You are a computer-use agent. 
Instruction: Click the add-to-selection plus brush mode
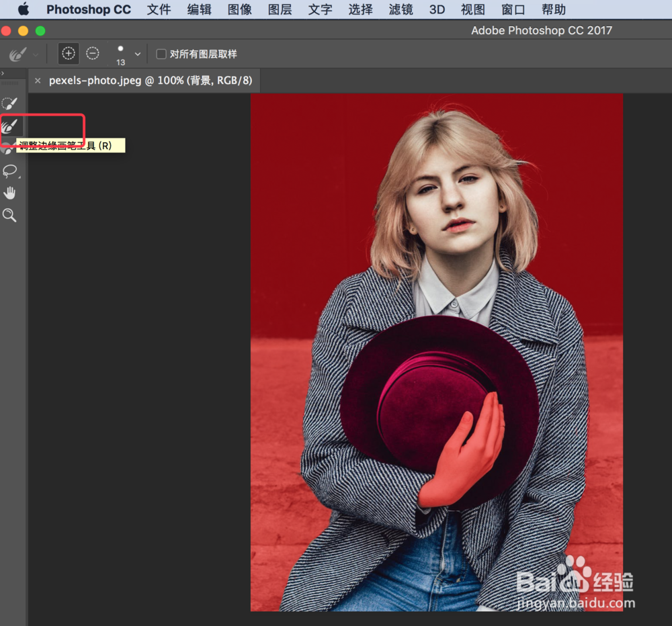pos(69,54)
